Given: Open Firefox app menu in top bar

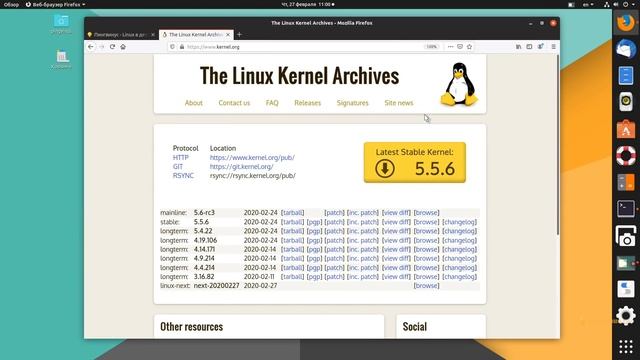Looking at the screenshot, I should pyautogui.click(x=56, y=4).
